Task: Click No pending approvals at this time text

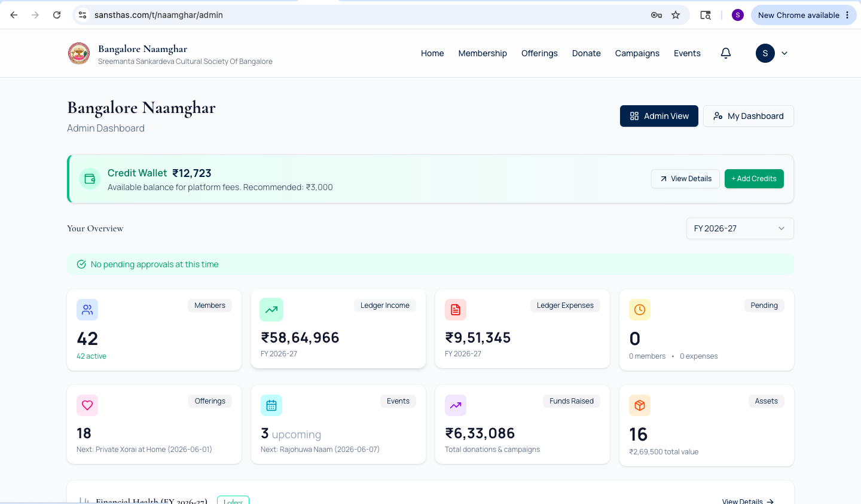Action: pos(155,264)
